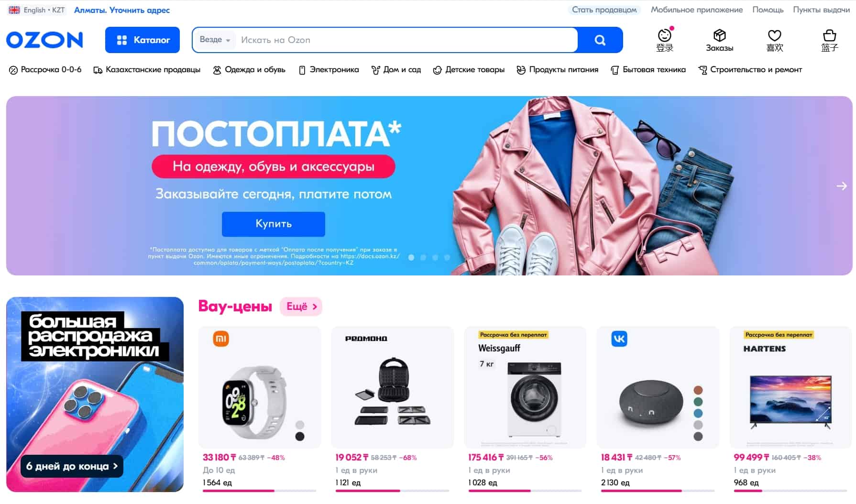Open Одежда и обувь category

[249, 70]
